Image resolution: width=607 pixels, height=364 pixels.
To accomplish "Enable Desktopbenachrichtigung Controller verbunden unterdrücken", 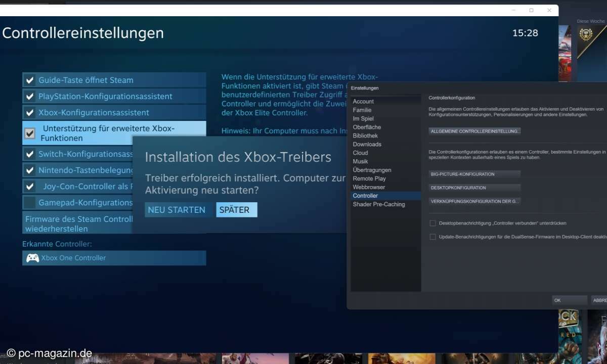I will 432,223.
